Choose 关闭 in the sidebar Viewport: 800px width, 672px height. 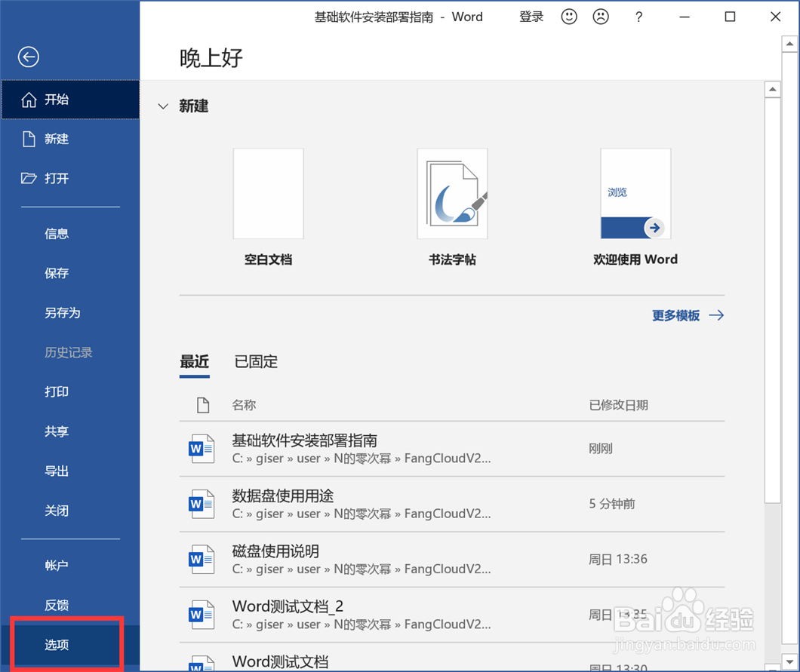(70, 511)
